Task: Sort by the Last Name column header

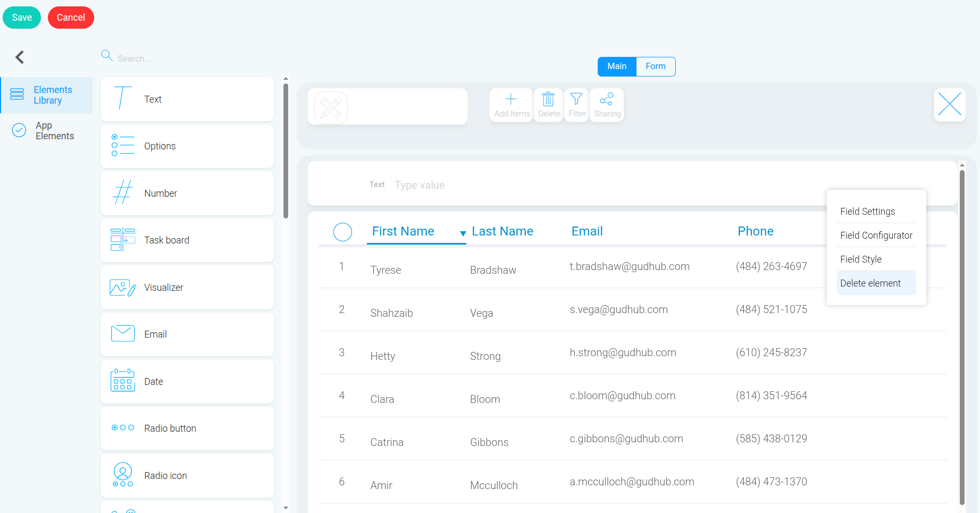Action: [502, 231]
